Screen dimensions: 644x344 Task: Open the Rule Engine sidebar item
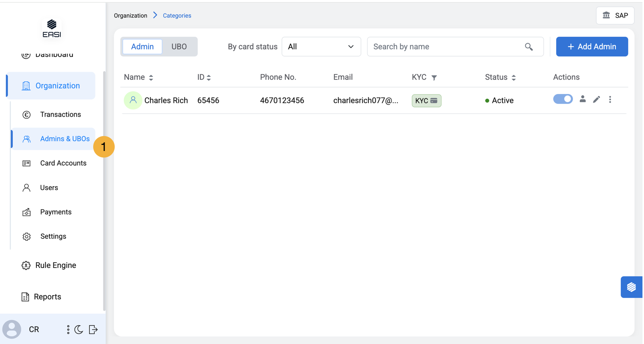click(55, 265)
